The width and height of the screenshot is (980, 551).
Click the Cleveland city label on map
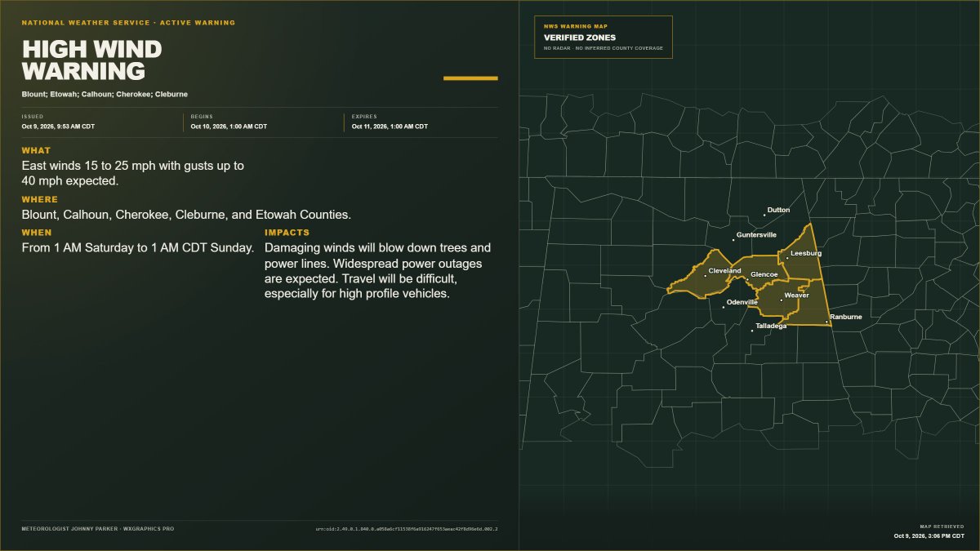pos(724,271)
